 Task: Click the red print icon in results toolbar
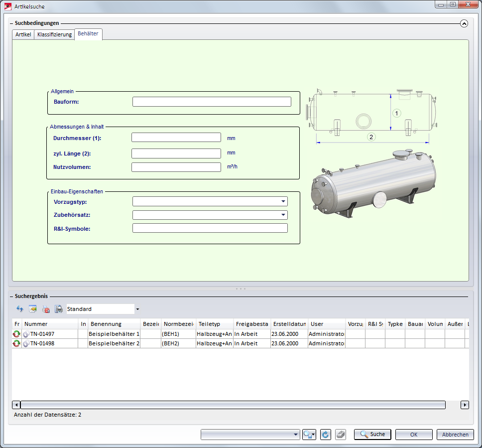click(x=46, y=309)
